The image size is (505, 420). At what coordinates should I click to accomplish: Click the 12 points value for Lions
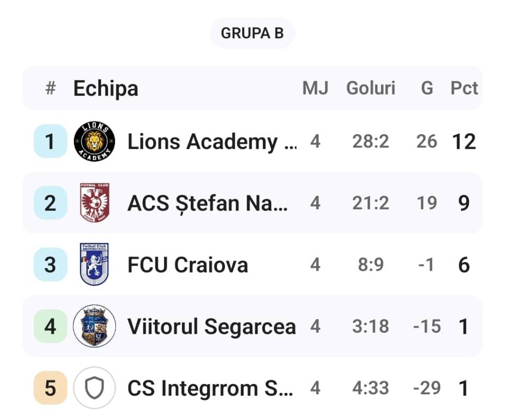coord(464,141)
